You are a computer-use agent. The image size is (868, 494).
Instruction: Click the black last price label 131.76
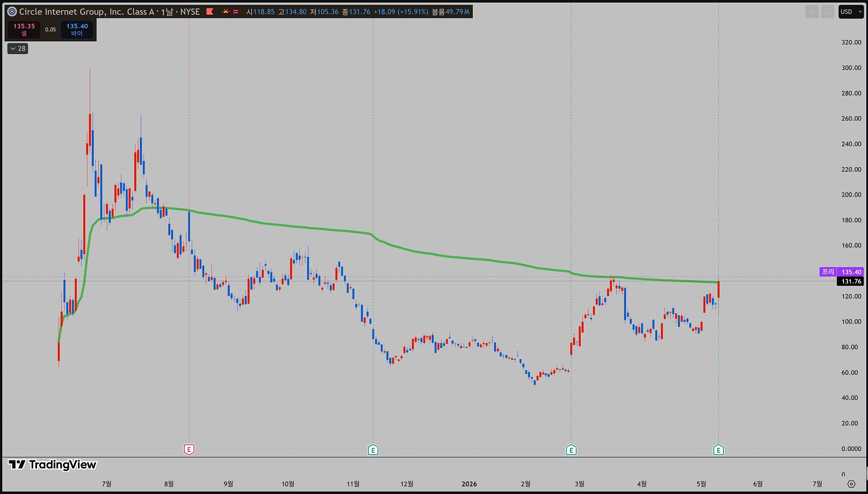pos(851,281)
